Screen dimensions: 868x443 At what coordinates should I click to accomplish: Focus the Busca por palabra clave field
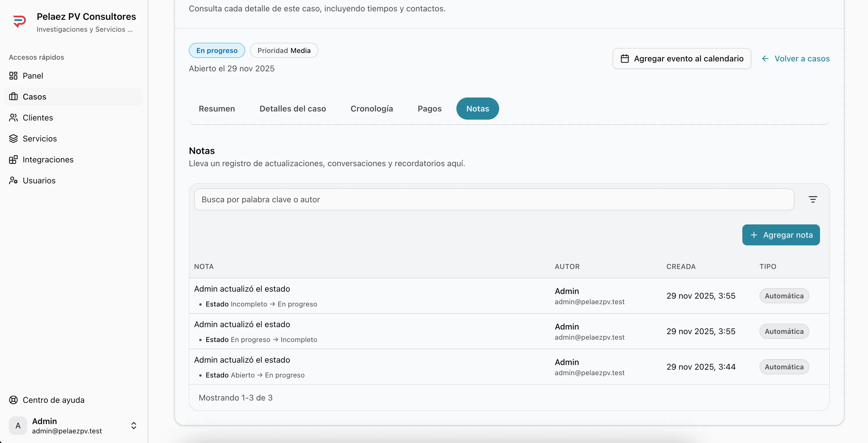494,200
